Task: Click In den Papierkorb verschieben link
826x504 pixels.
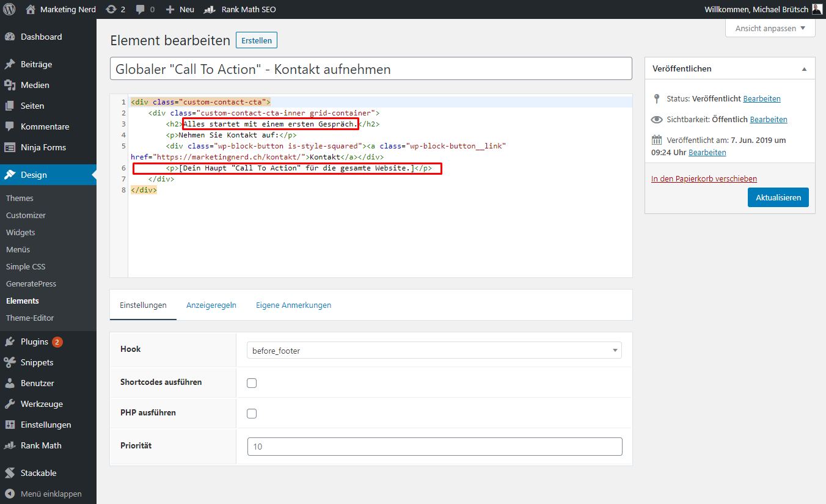Action: coord(704,179)
